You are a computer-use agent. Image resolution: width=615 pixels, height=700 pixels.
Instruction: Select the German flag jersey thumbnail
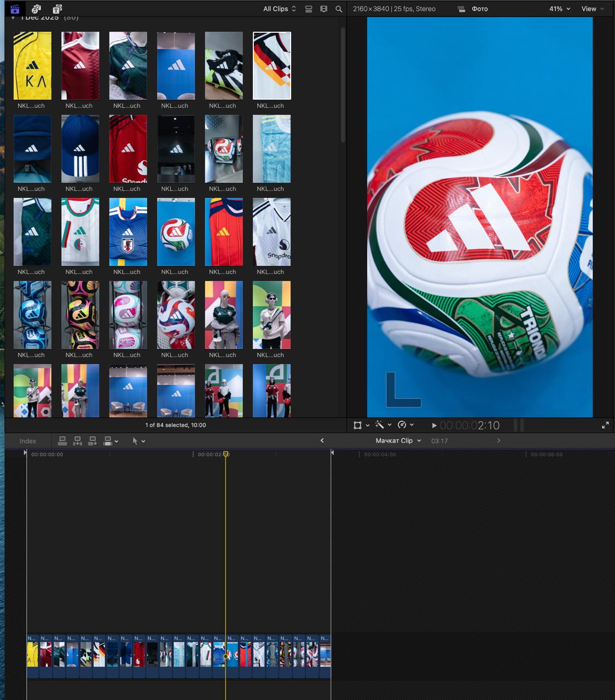[x=272, y=66]
